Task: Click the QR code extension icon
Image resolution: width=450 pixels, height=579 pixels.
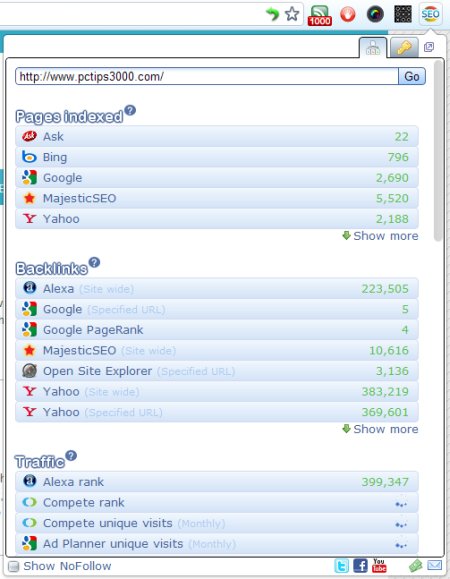Action: pyautogui.click(x=403, y=14)
